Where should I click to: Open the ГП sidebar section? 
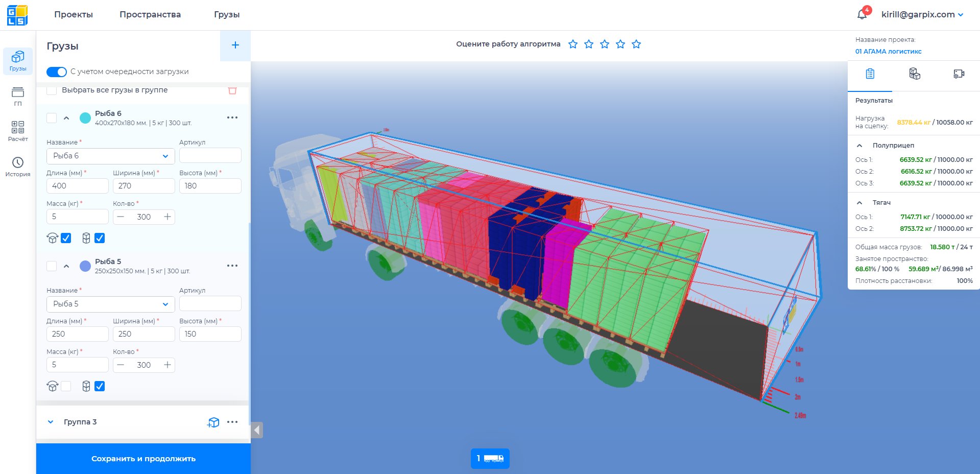click(x=18, y=96)
